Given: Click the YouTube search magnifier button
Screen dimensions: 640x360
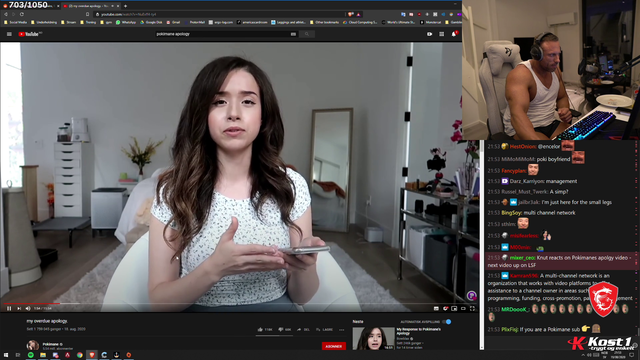Looking at the screenshot, I should (307, 34).
